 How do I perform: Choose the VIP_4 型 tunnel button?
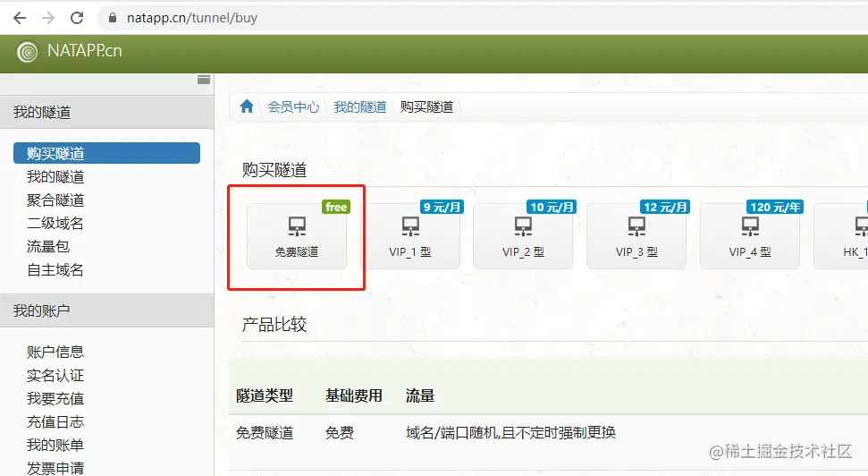(750, 236)
